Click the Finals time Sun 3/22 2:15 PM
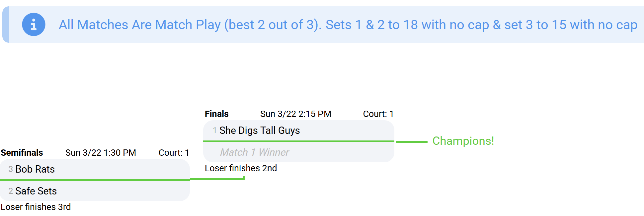Viewport: 644px width, 216px height. 295,114
